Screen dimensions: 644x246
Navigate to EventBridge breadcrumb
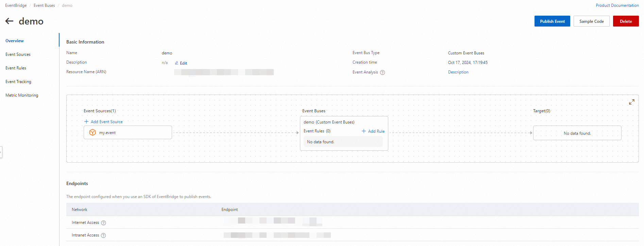pos(16,5)
